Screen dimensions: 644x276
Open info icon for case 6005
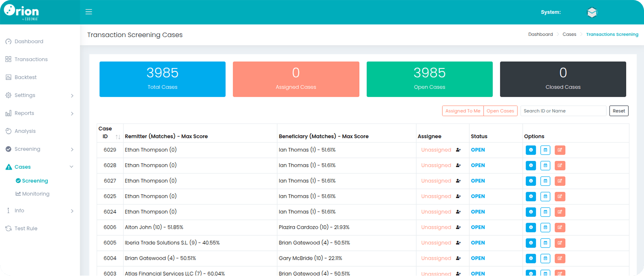(531, 243)
